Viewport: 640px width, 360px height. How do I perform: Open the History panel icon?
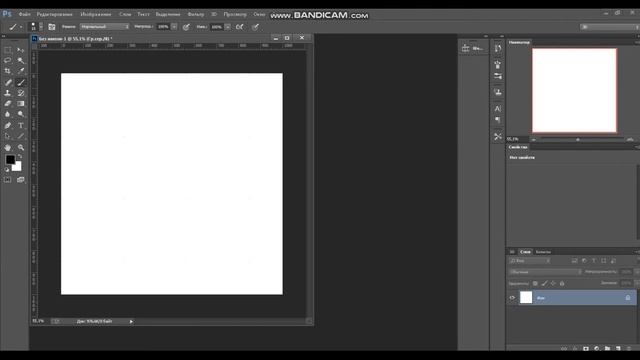click(x=498, y=49)
